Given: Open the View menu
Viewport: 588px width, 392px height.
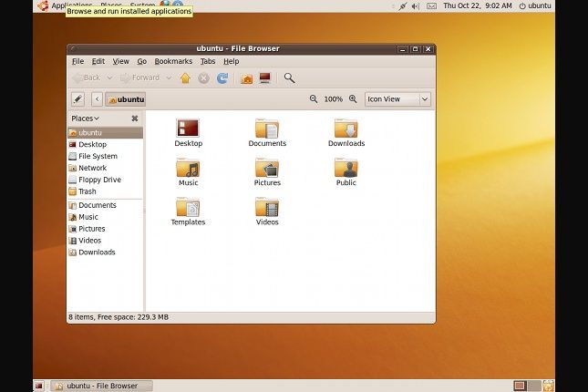Looking at the screenshot, I should (x=120, y=61).
